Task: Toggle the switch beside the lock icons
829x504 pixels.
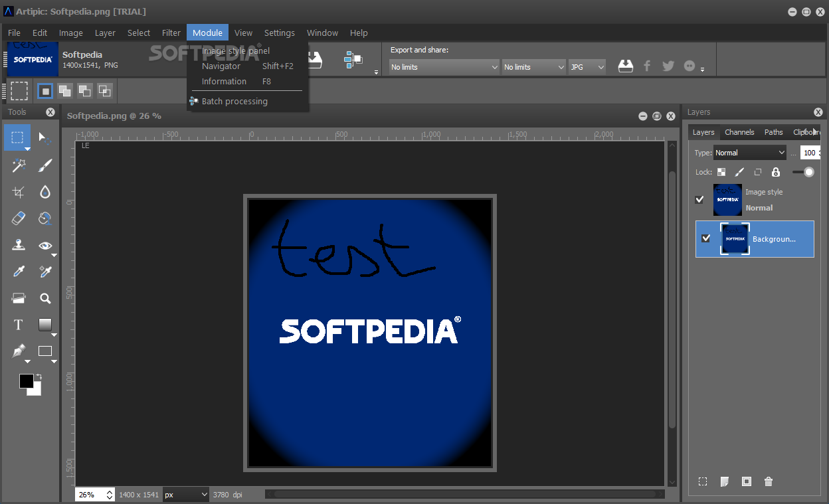Action: pos(804,172)
